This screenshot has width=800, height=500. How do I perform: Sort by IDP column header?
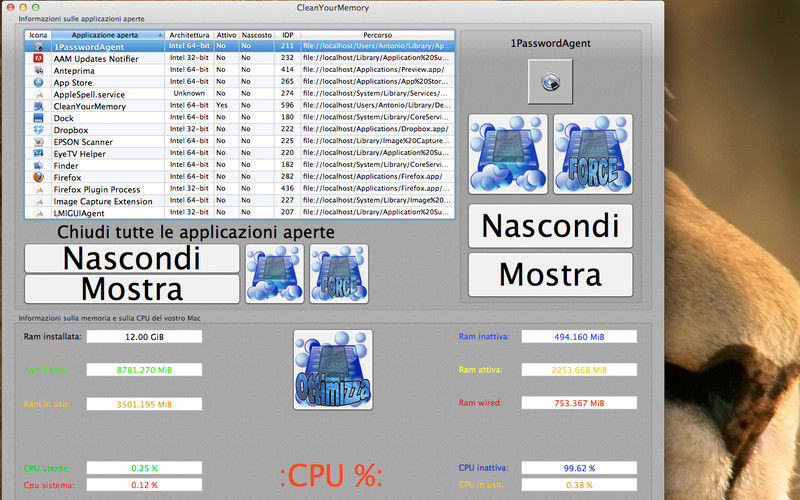click(287, 35)
